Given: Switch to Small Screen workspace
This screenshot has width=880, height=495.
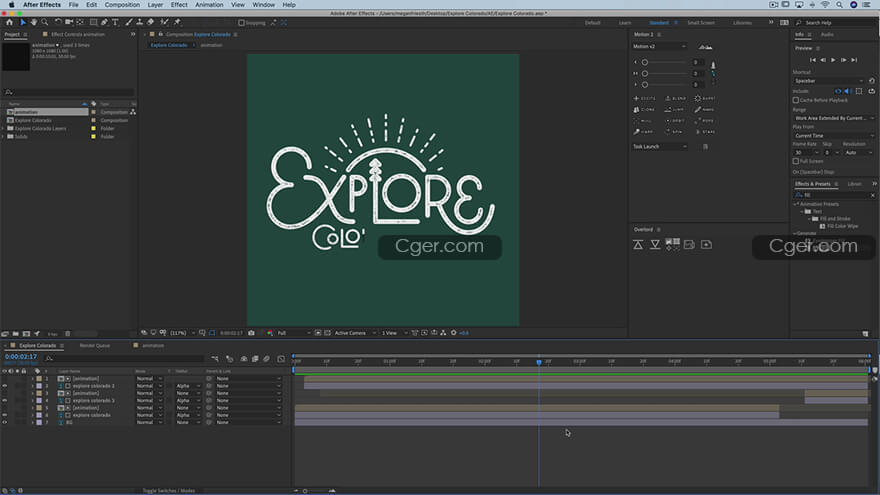Looking at the screenshot, I should pos(701,23).
